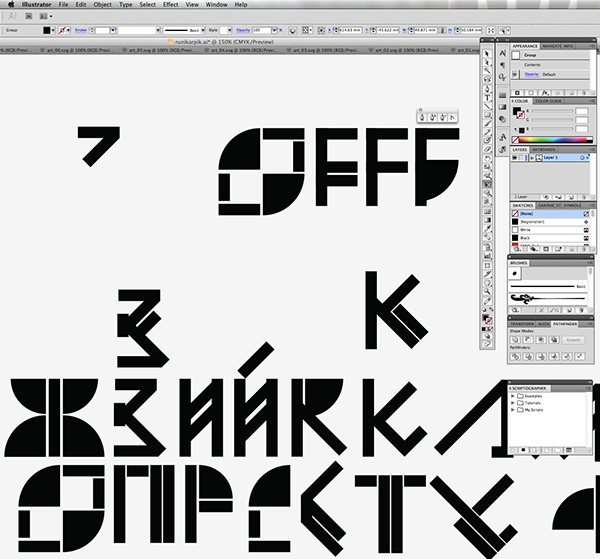Select the Magic Wand tool
This screenshot has height=559, width=600.
(487, 71)
